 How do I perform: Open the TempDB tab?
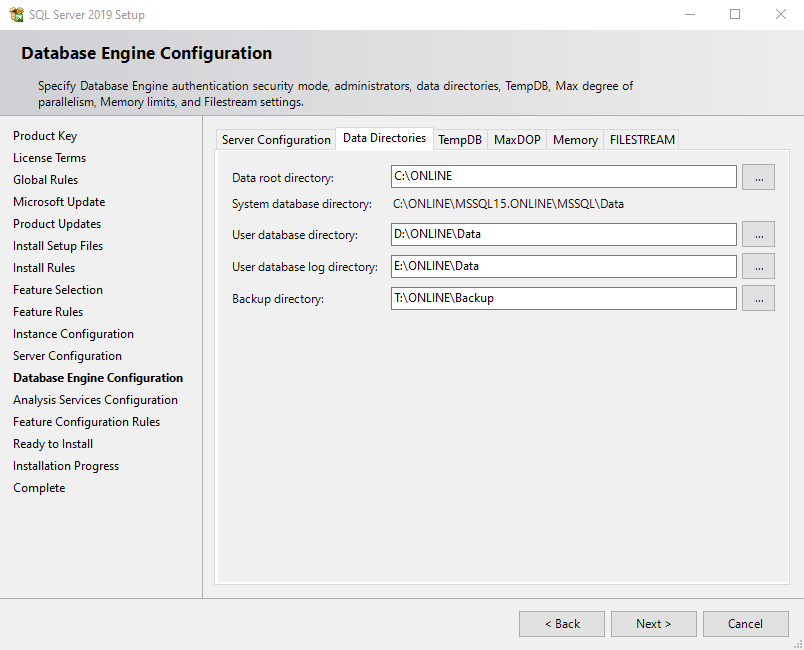pos(460,140)
